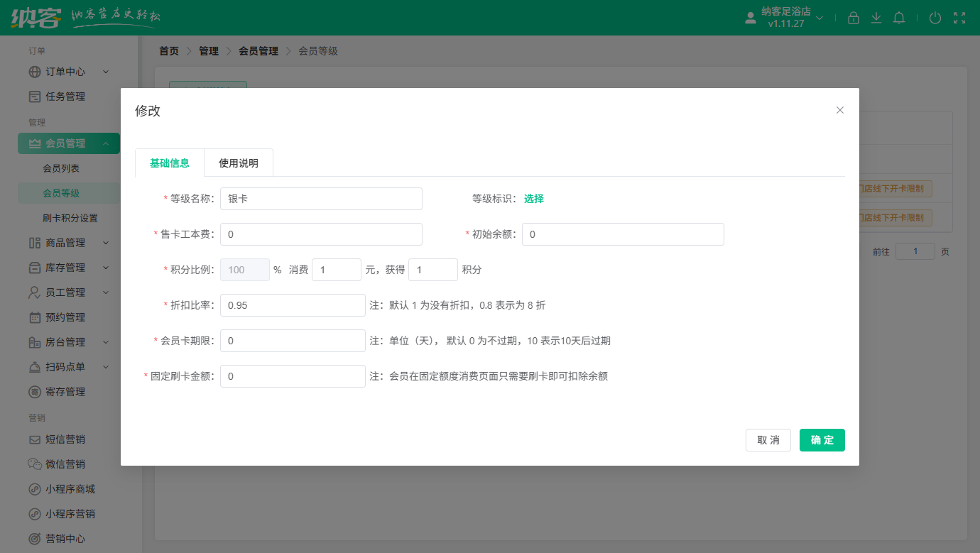
Task: Click the power logout icon
Action: [x=935, y=18]
